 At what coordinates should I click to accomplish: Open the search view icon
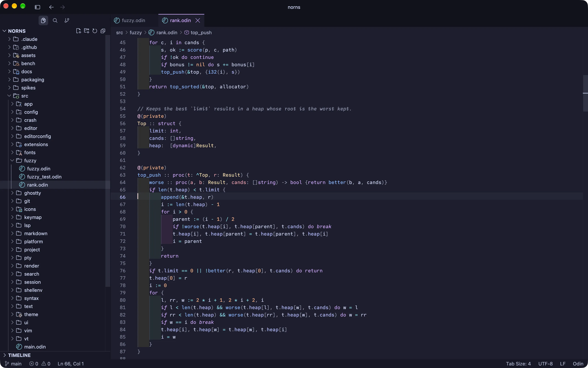tap(55, 20)
